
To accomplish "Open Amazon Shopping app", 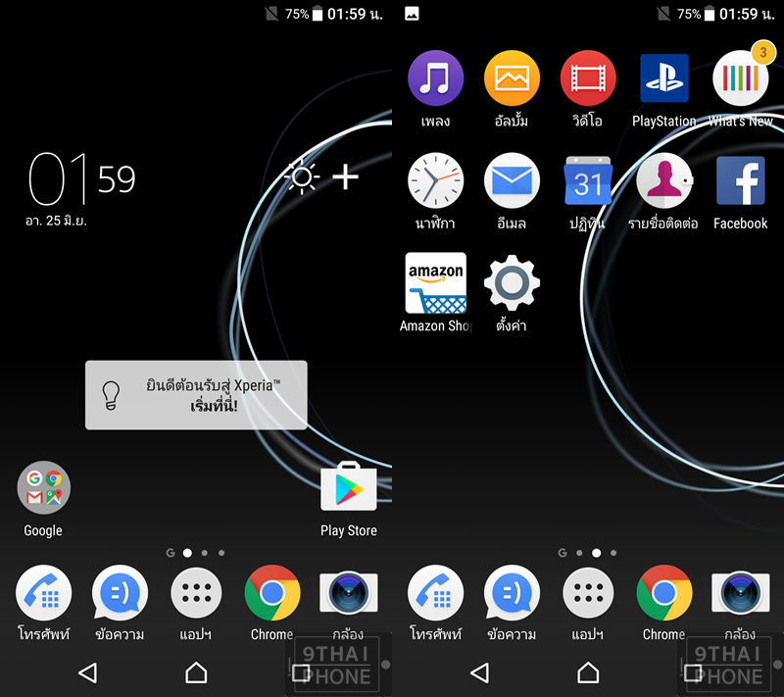I will [x=435, y=282].
